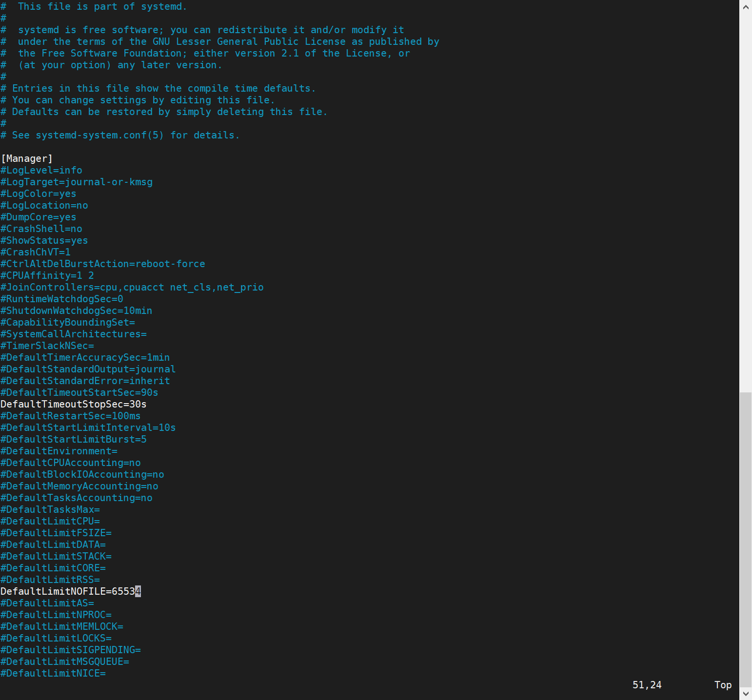Click the '51,24' cursor position indicator
Viewport: 752px width, 700px height.
point(647,685)
